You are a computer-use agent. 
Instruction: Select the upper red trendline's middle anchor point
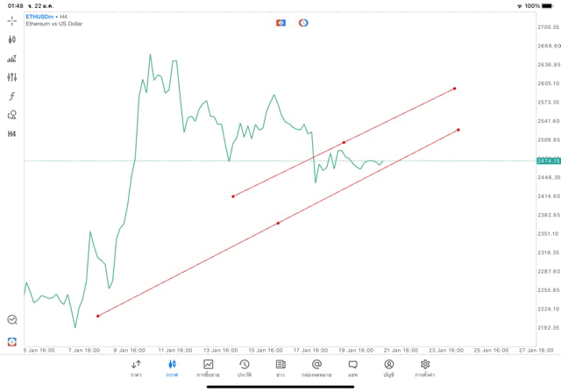click(344, 142)
